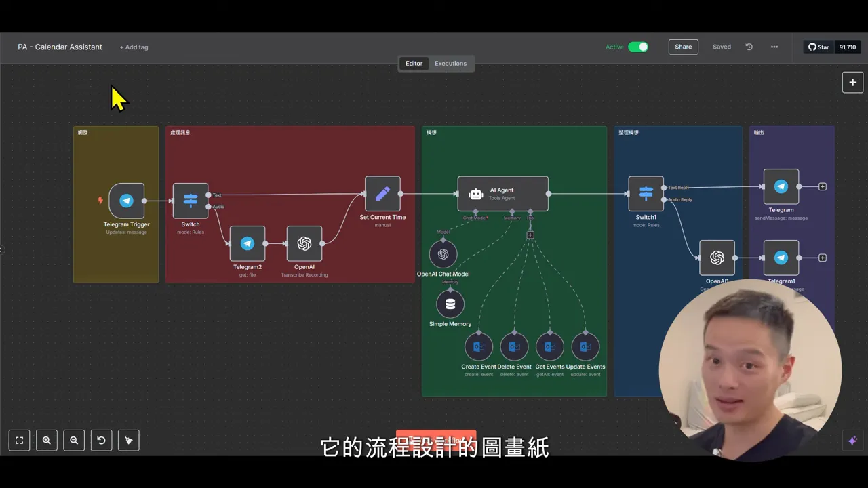Open workflow history icon

[749, 47]
